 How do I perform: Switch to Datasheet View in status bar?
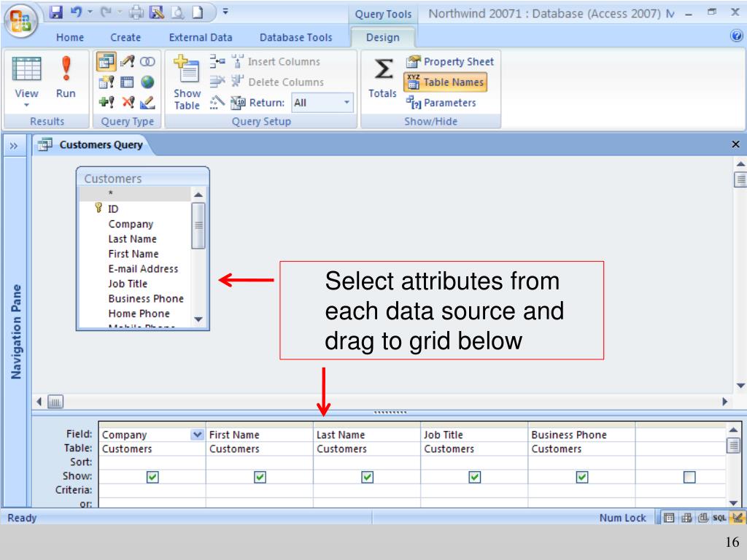click(669, 517)
